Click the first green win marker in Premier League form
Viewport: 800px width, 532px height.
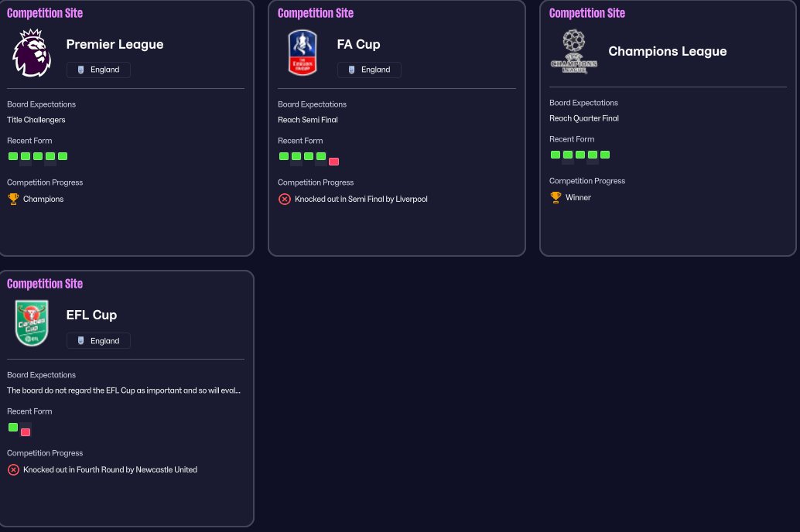[x=13, y=156]
